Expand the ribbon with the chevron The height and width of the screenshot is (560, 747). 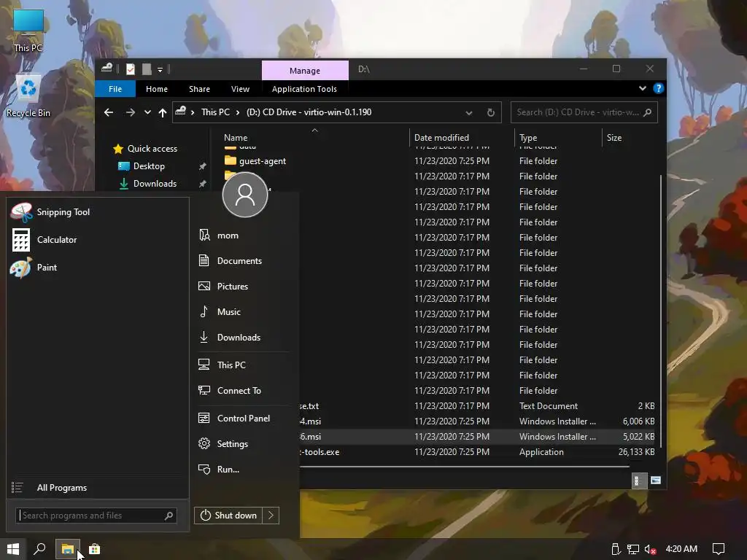[642, 88]
